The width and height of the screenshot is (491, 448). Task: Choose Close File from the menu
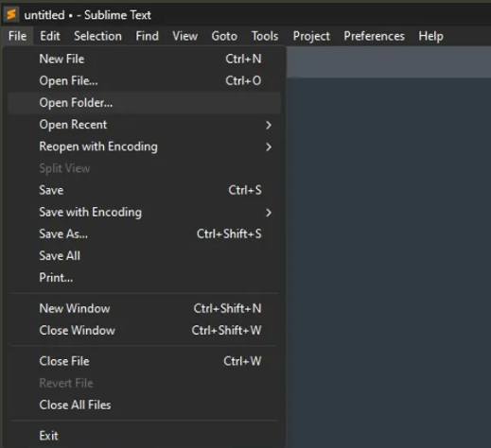[x=144, y=361]
